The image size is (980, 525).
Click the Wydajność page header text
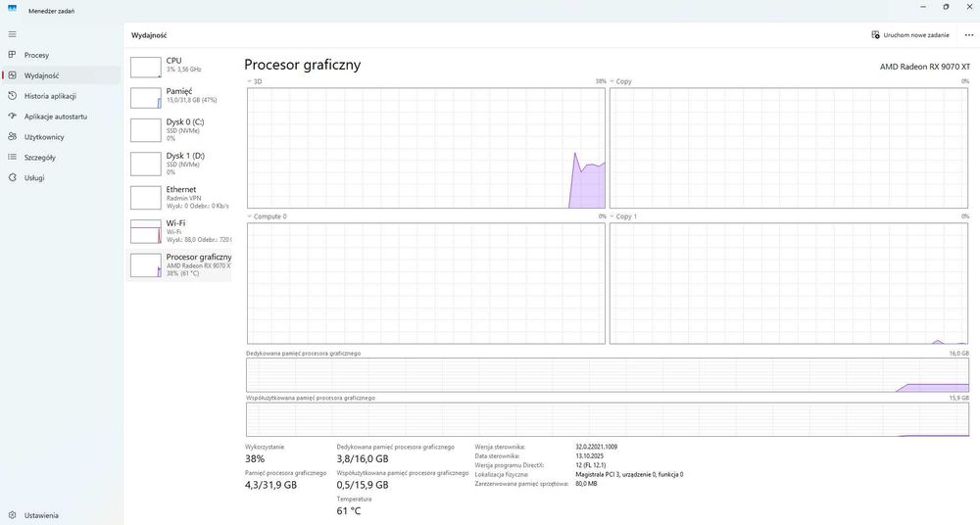pyautogui.click(x=149, y=35)
